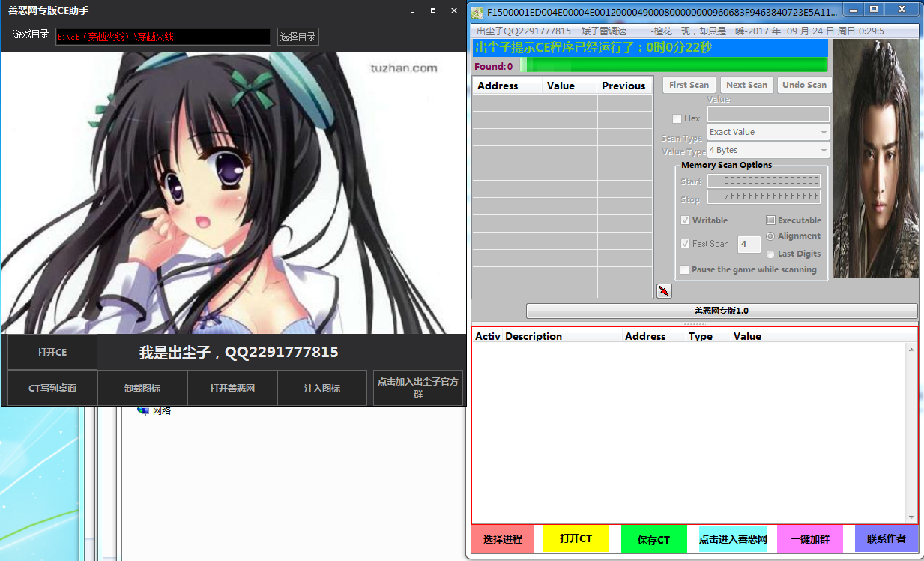Click the Cheat Engine title bar icon
Screen dimensions: 924x561
point(477,12)
